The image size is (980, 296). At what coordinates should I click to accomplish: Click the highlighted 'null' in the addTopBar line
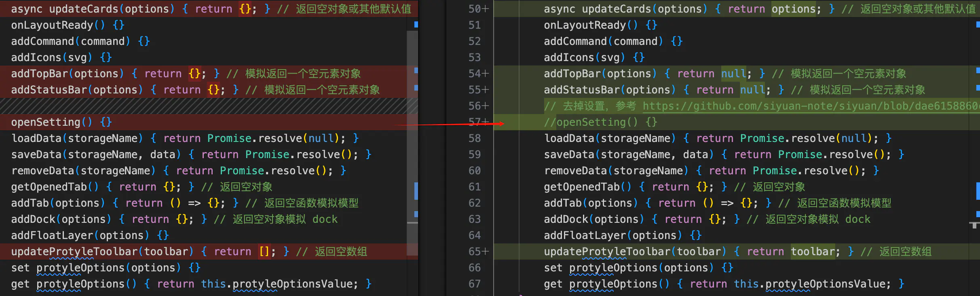[x=734, y=74]
